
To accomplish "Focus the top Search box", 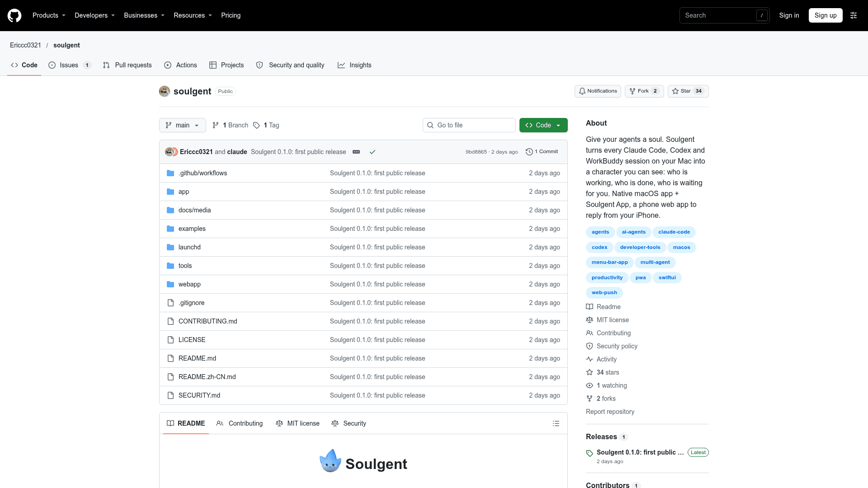I will pyautogui.click(x=724, y=15).
